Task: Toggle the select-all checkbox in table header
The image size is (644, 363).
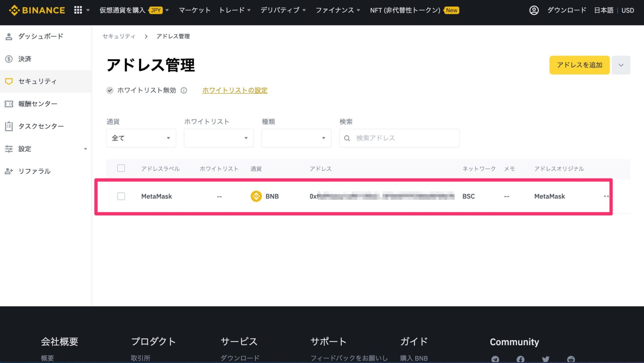Action: (121, 168)
